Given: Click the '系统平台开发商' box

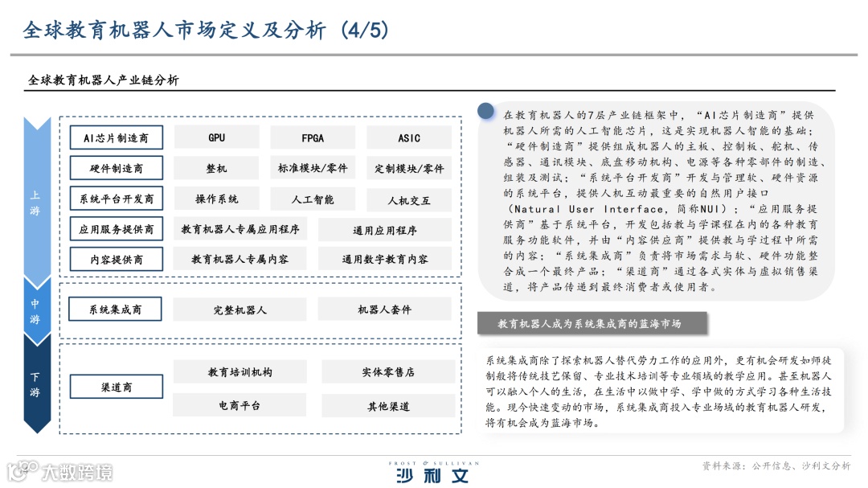Looking at the screenshot, I should point(117,199).
